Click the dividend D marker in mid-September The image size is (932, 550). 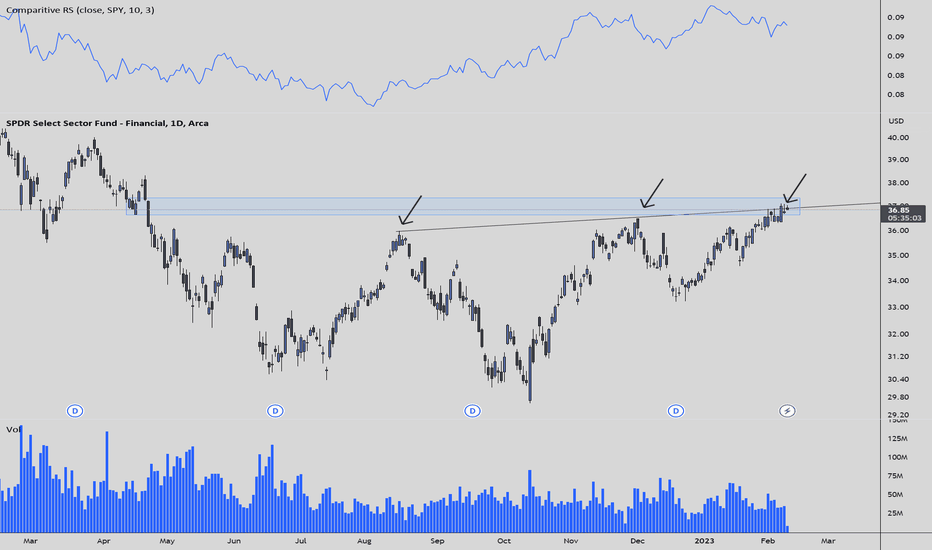[472, 411]
